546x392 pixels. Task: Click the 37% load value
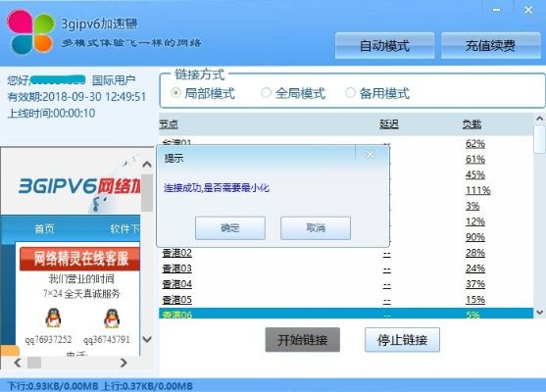coord(475,284)
